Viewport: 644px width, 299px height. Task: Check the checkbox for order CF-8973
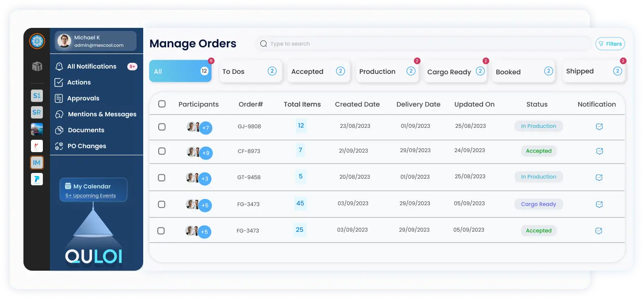point(162,151)
